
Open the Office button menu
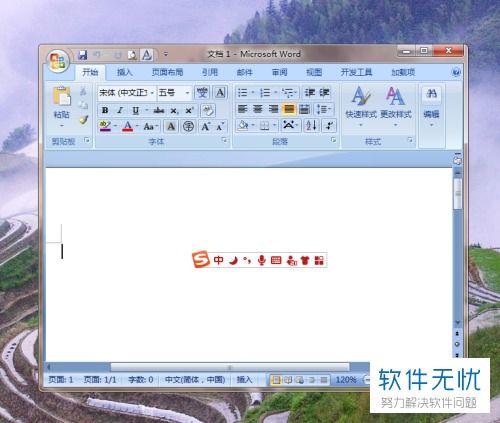pos(58,61)
